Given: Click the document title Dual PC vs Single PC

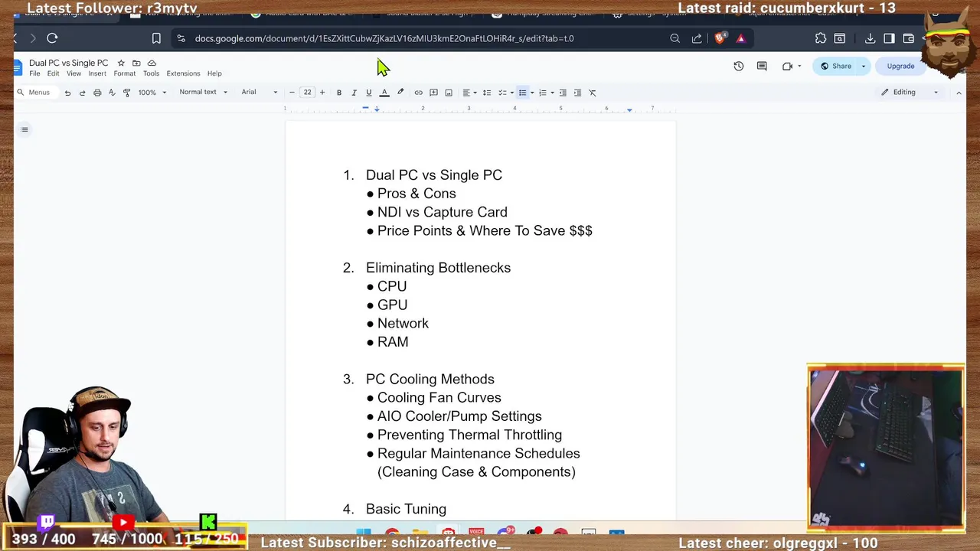Looking at the screenshot, I should (68, 63).
